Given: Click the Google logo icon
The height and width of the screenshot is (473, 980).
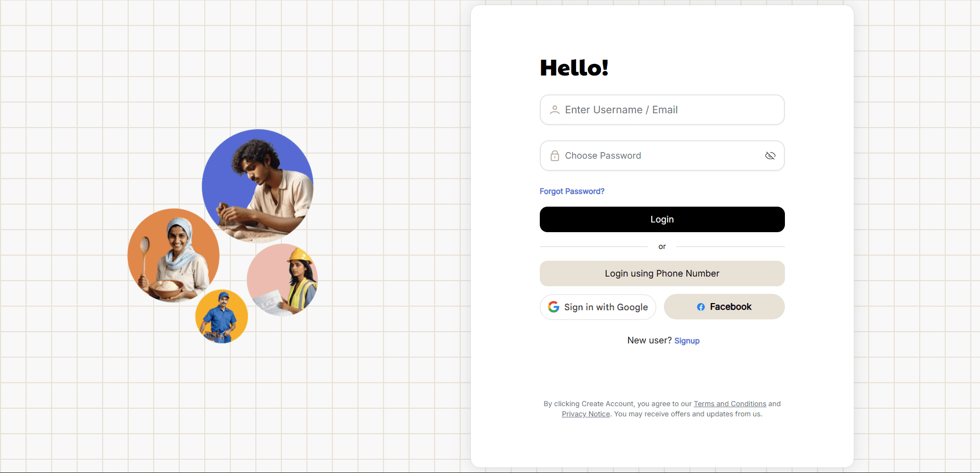Looking at the screenshot, I should click(x=554, y=307).
